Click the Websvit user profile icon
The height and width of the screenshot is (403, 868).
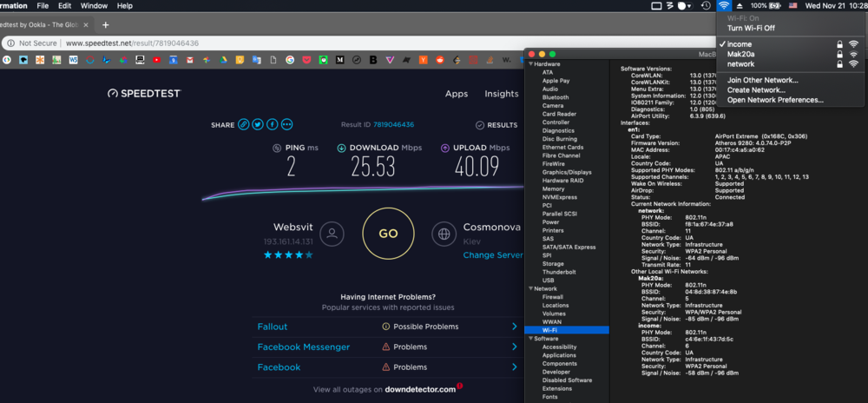point(332,234)
